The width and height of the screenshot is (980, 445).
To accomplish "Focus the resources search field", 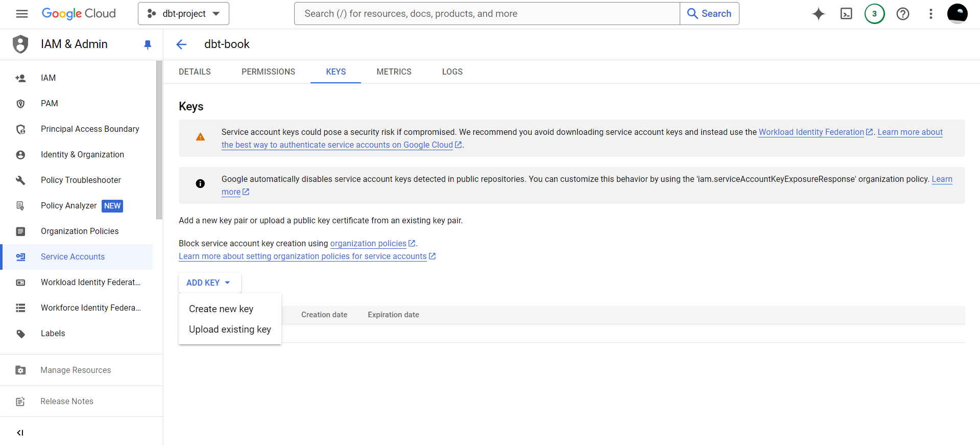I will pos(487,14).
